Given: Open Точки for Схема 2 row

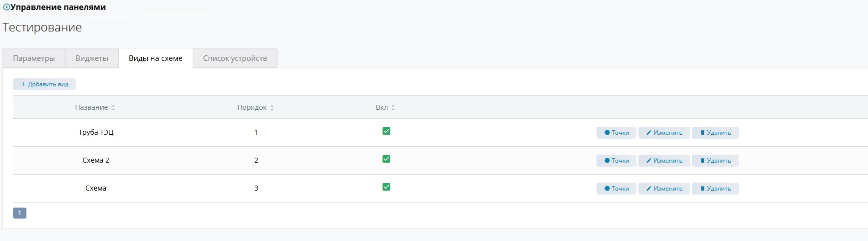Looking at the screenshot, I should coord(616,161).
